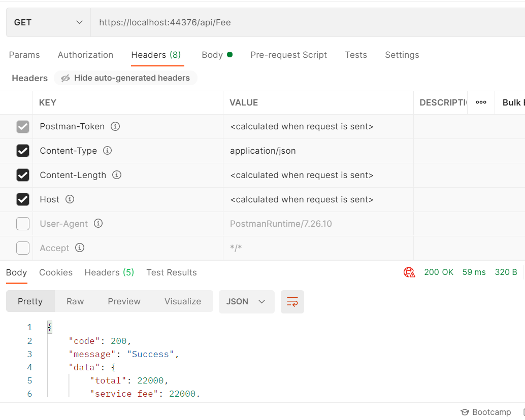Viewport: 525px width, 420px height.
Task: Uncheck the Content-Length header checkbox
Action: 23,175
